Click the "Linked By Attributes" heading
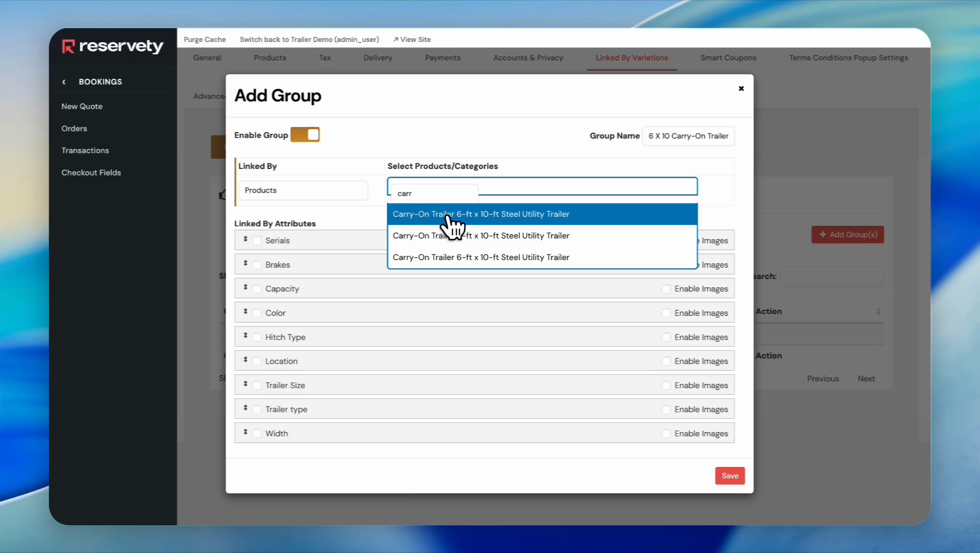The image size is (980, 553). tap(275, 224)
